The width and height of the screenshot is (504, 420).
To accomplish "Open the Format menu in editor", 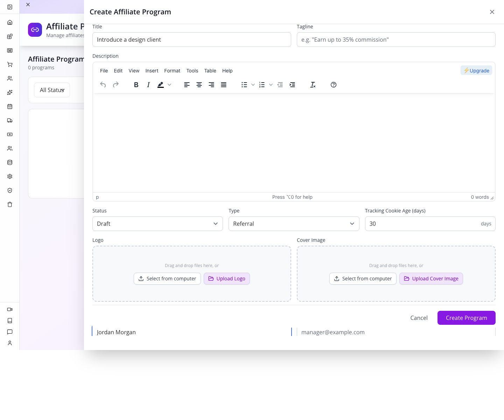I will point(172,71).
